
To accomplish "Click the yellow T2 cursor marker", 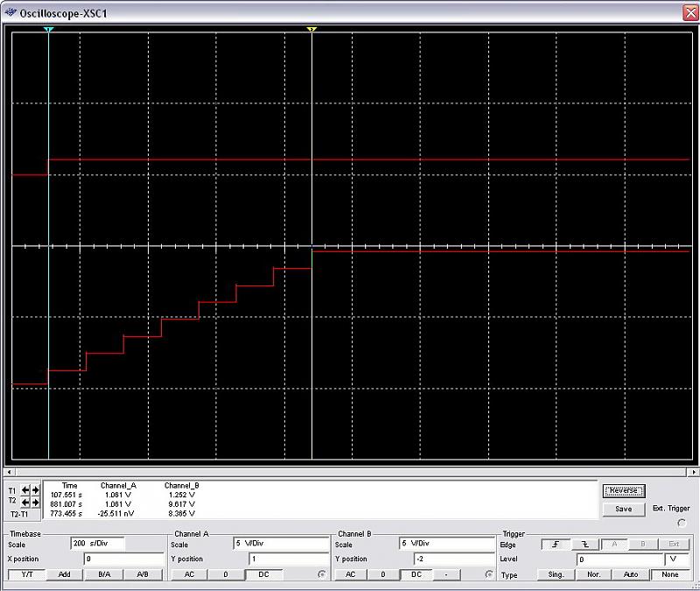I will click(311, 30).
